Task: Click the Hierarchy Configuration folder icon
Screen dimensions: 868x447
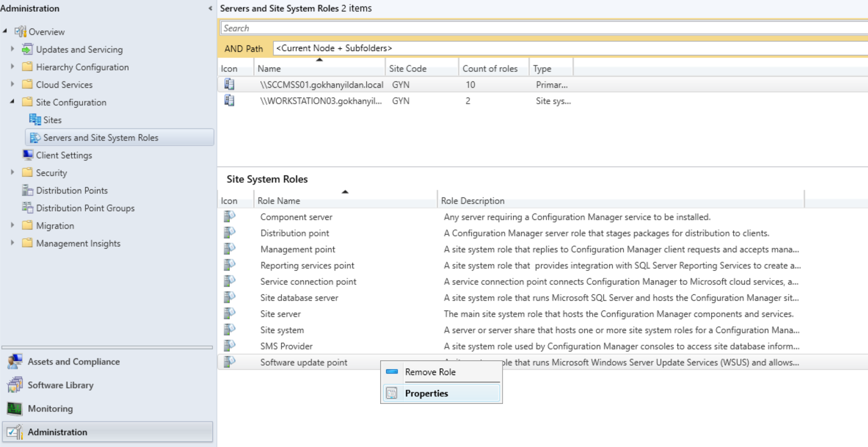Action: click(27, 67)
